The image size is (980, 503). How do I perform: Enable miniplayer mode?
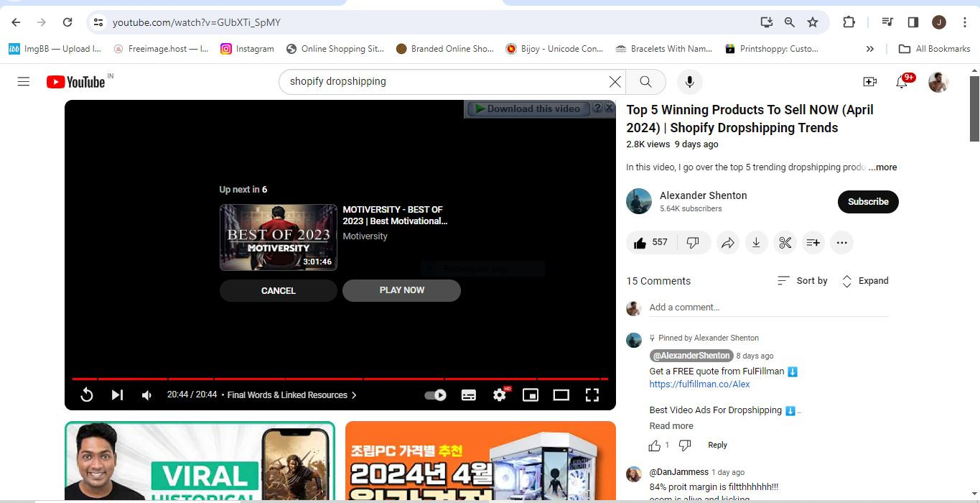531,394
